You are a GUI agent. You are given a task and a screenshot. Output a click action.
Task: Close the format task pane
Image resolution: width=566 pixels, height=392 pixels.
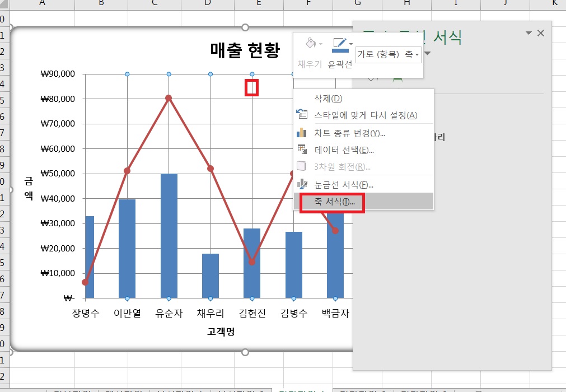pyautogui.click(x=540, y=34)
